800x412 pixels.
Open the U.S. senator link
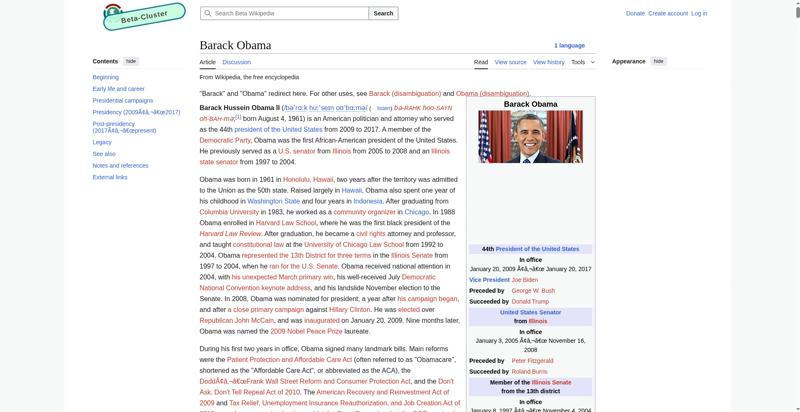[x=297, y=151]
